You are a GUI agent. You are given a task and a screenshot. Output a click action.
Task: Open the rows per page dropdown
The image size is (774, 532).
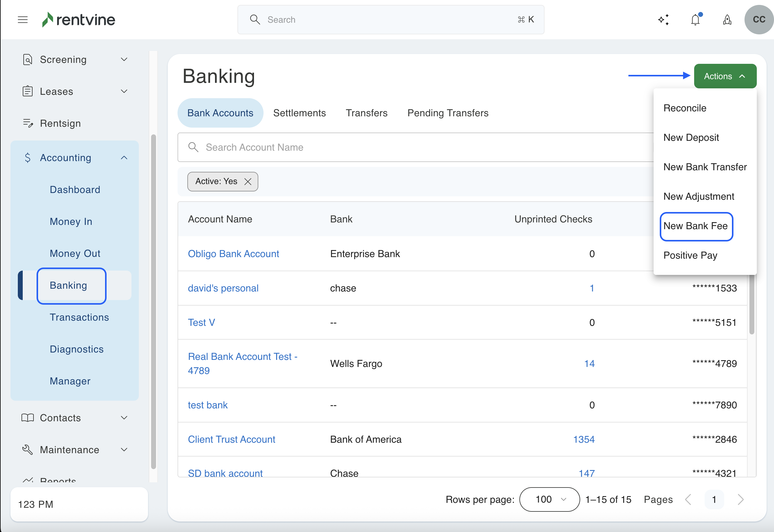click(549, 499)
